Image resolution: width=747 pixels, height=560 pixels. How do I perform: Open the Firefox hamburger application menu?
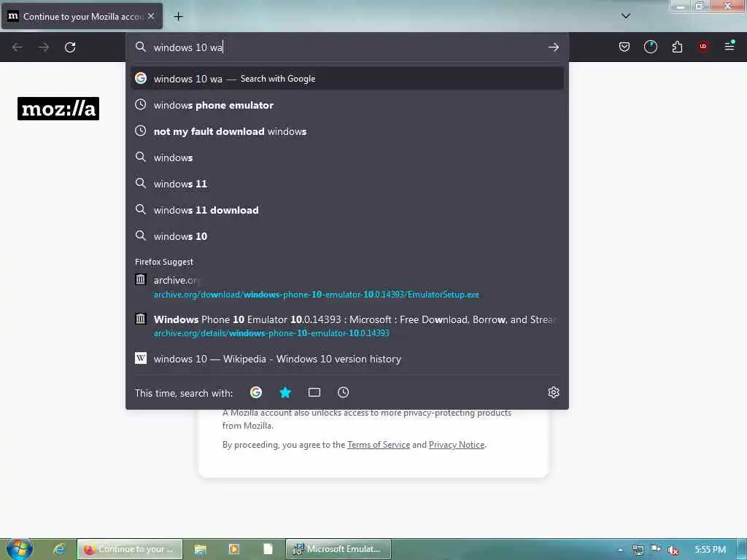[x=729, y=46]
